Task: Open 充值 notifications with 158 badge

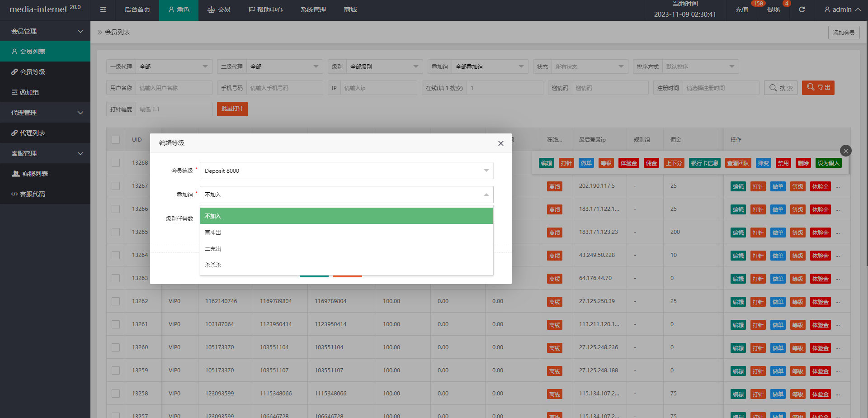Action: click(741, 9)
